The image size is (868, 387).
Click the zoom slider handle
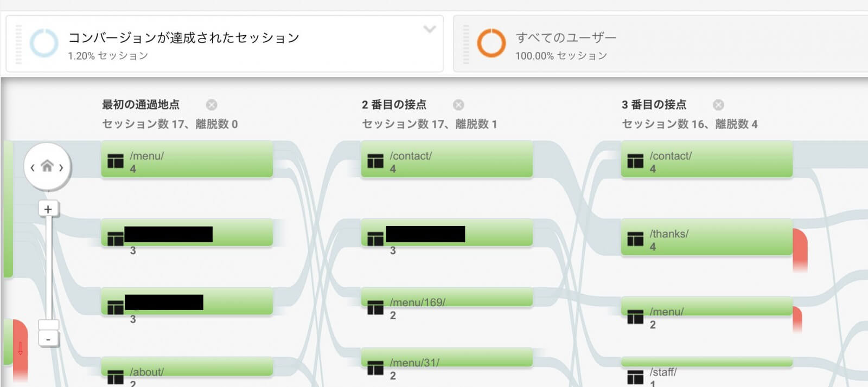(x=48, y=325)
